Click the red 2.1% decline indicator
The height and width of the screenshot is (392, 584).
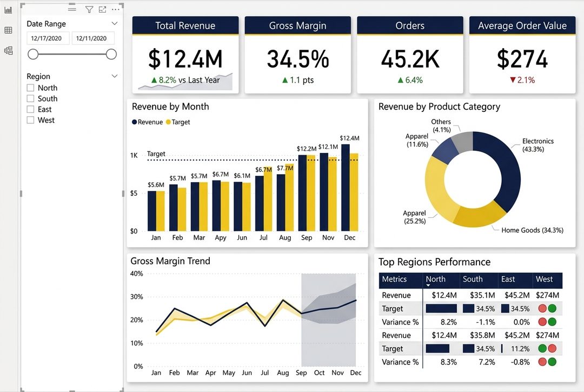522,80
